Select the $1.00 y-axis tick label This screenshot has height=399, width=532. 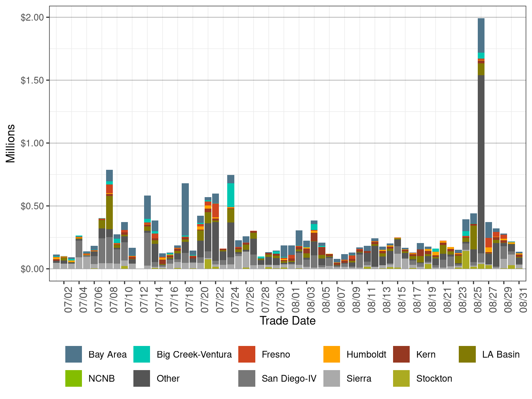[32, 143]
